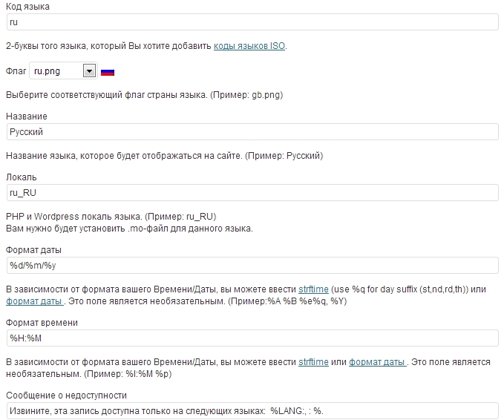Open 'формат даты' link under date format field
504x420 pixels.
click(x=35, y=301)
